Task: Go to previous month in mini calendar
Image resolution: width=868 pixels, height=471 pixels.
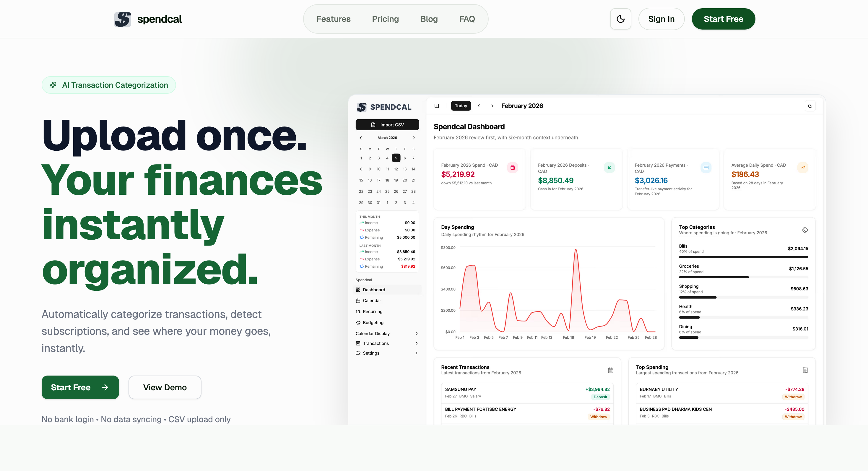Action: (360, 138)
